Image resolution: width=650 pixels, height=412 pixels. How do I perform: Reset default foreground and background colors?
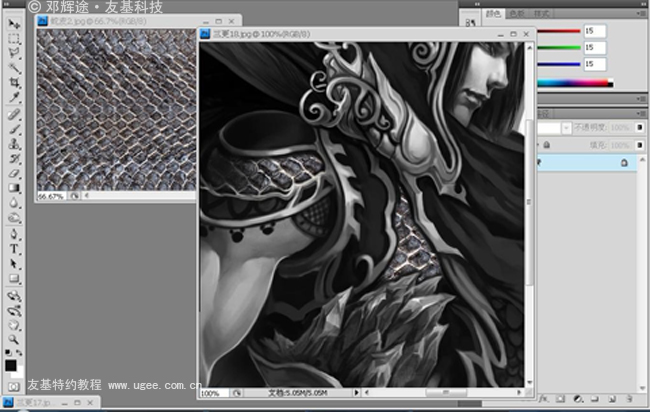point(8,353)
